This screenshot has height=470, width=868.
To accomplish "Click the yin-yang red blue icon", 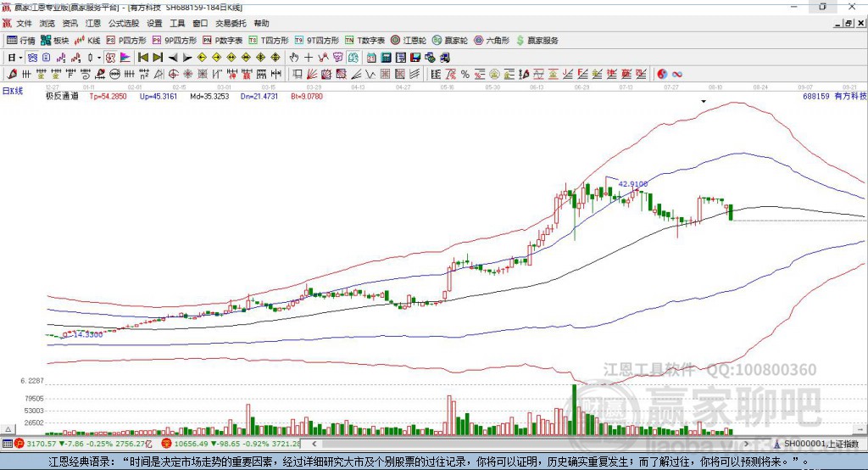I will click(x=662, y=75).
